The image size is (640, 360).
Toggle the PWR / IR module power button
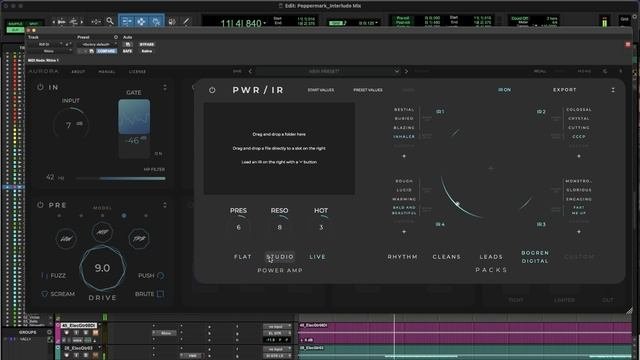pos(212,90)
